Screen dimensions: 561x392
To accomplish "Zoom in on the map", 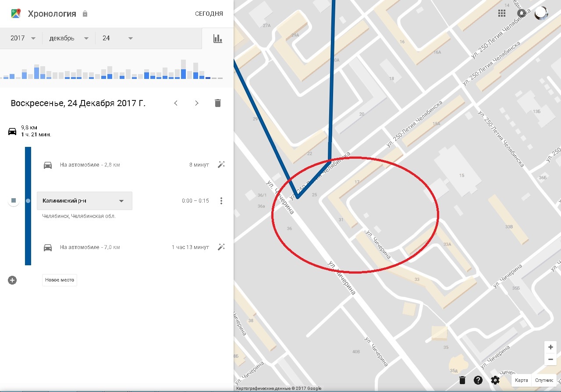I will tap(550, 347).
